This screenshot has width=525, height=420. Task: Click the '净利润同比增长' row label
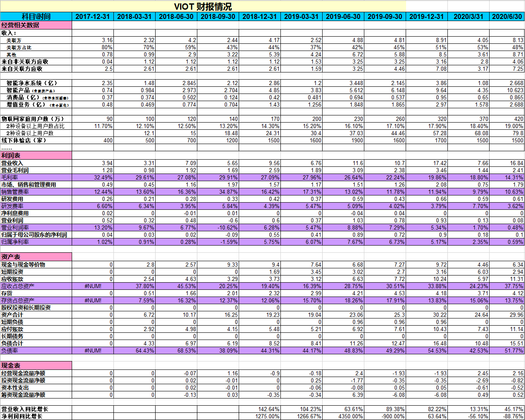tap(22, 416)
